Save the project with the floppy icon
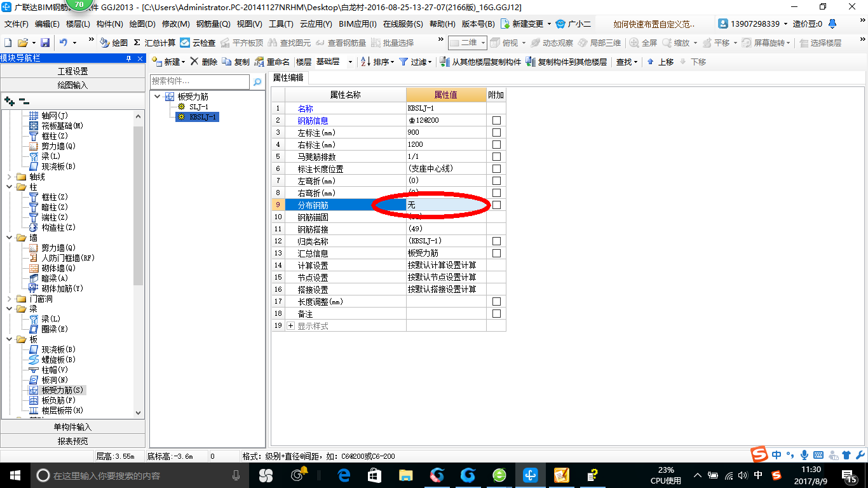Screen dimensions: 868x488 pyautogui.click(x=45, y=43)
